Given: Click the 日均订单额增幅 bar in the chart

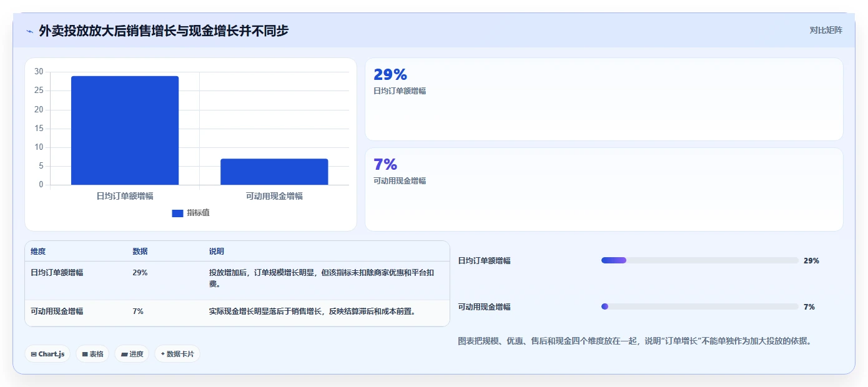Looking at the screenshot, I should click(125, 130).
